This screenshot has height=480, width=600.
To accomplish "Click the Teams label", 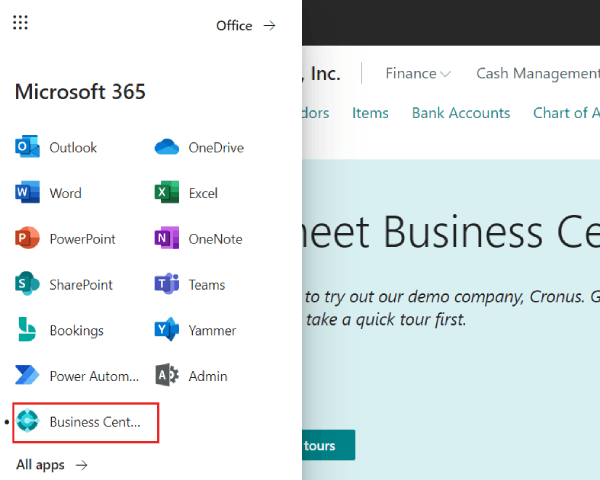I will 207,284.
